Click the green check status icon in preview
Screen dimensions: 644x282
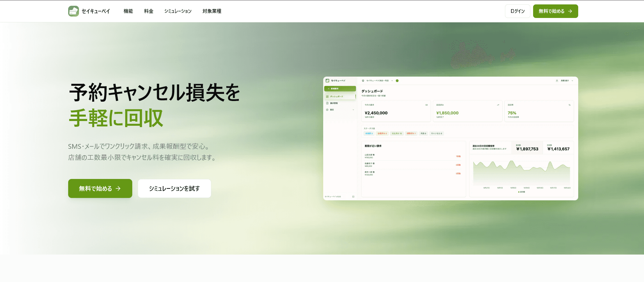click(397, 81)
